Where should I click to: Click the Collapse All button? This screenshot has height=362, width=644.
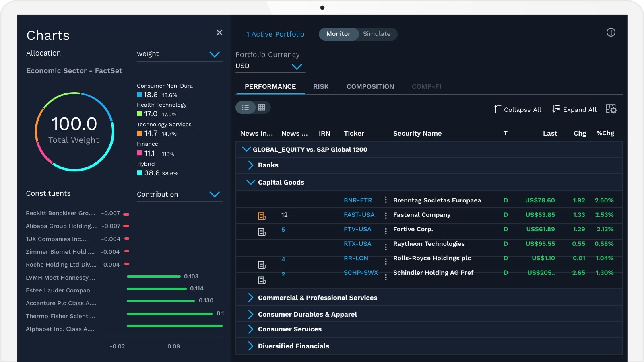(518, 109)
